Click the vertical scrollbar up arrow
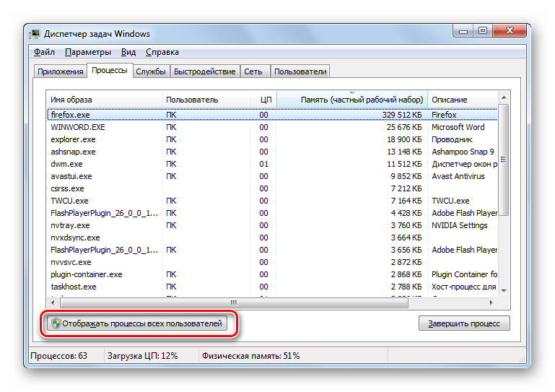Viewport: 555px width, 392px height. coord(504,97)
